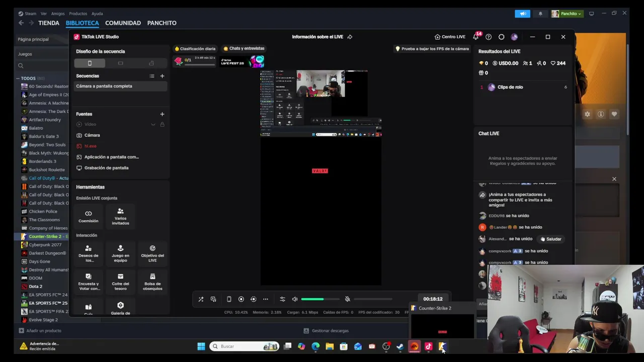Open TikTok LIVE Studio settings gear

(x=501, y=37)
